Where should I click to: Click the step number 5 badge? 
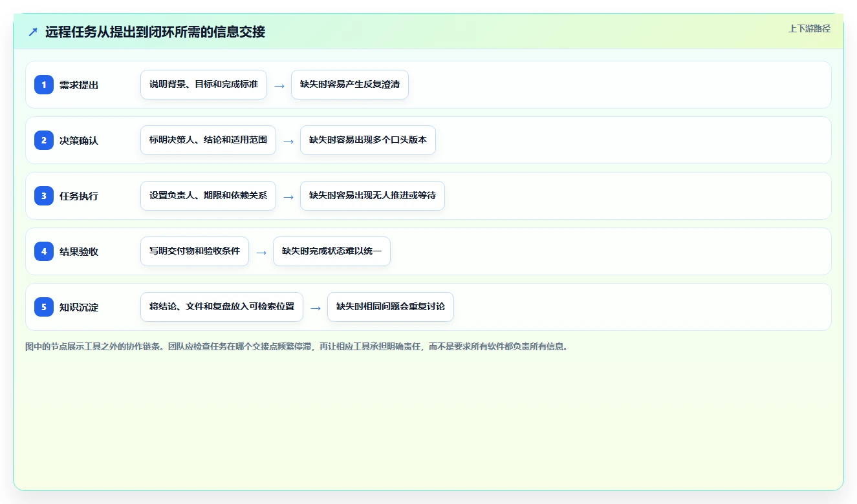[x=44, y=307]
